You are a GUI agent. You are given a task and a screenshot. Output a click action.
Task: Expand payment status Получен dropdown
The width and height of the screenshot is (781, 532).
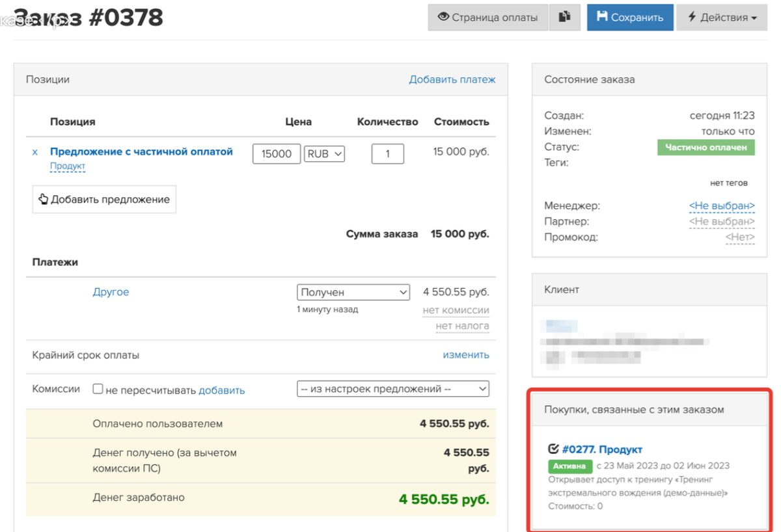[353, 293]
